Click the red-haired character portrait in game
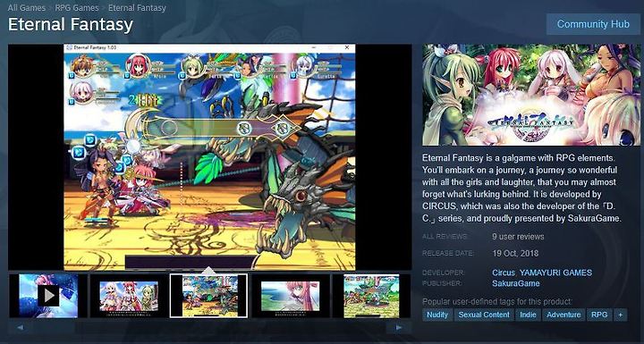Screen dimensions: 644x344 (138, 66)
